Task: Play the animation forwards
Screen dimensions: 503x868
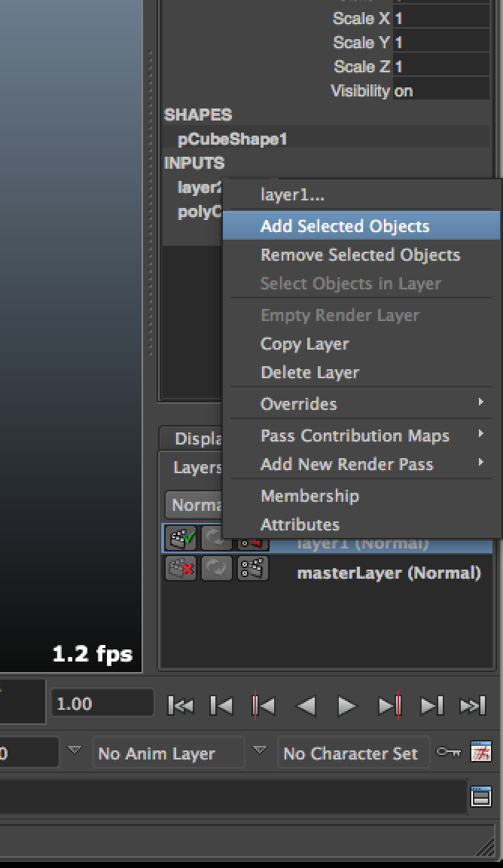Action: click(x=347, y=706)
